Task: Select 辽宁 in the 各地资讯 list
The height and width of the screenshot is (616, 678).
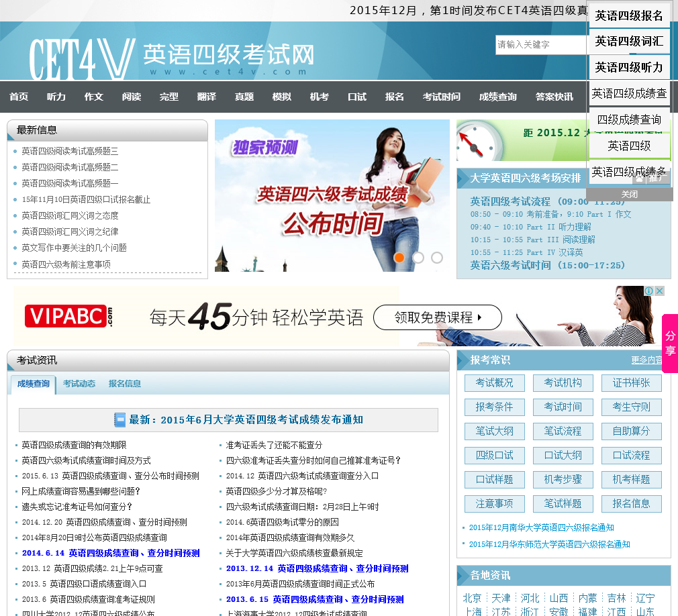Action: (646, 599)
